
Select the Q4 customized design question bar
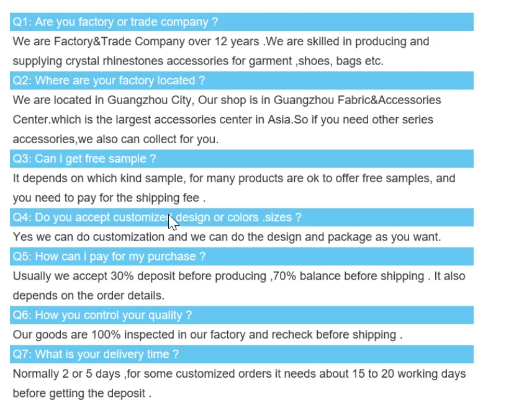[157, 218]
